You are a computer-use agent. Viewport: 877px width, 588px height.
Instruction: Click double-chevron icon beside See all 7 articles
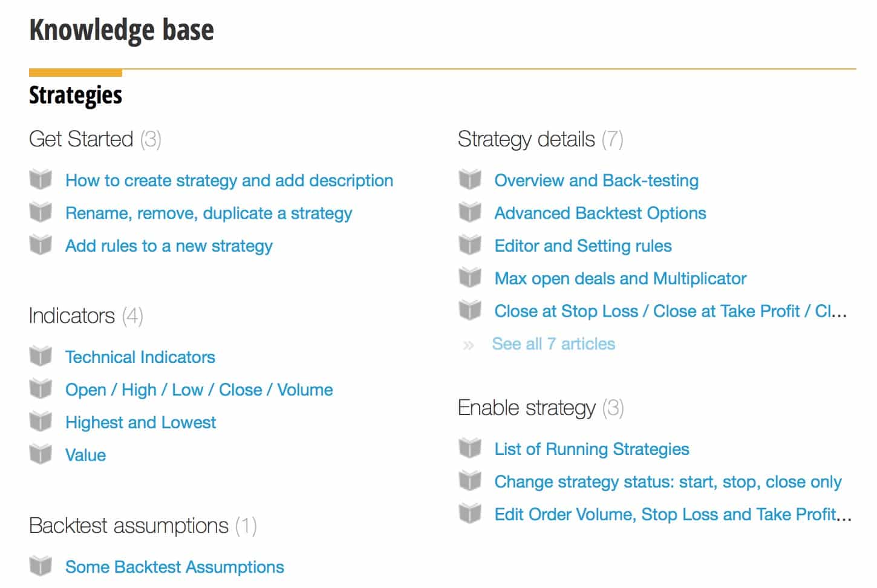pos(468,345)
